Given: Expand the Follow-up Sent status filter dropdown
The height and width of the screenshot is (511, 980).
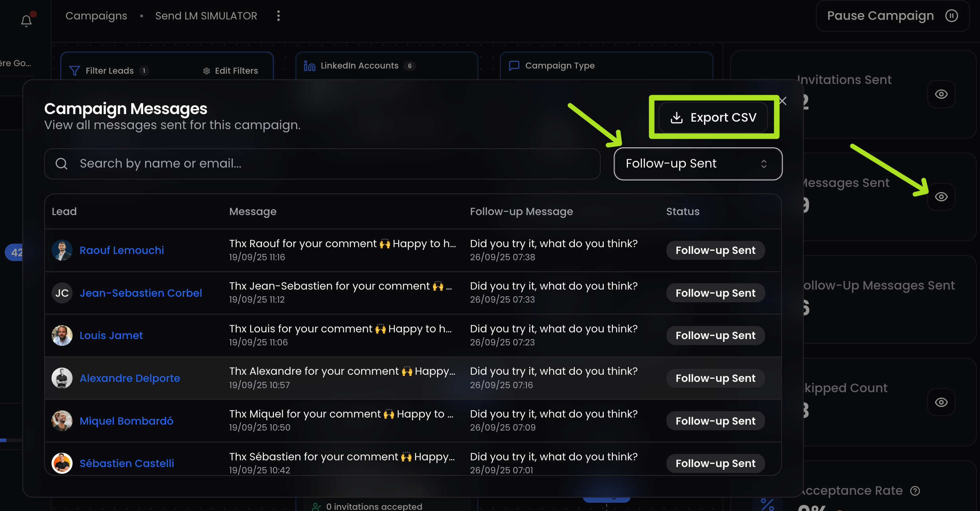Looking at the screenshot, I should point(698,164).
